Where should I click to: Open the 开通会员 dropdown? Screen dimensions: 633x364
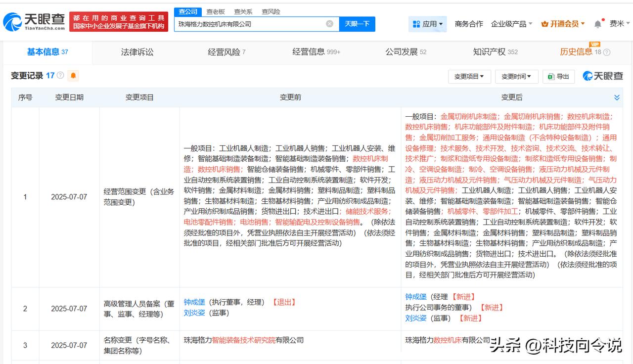563,24
